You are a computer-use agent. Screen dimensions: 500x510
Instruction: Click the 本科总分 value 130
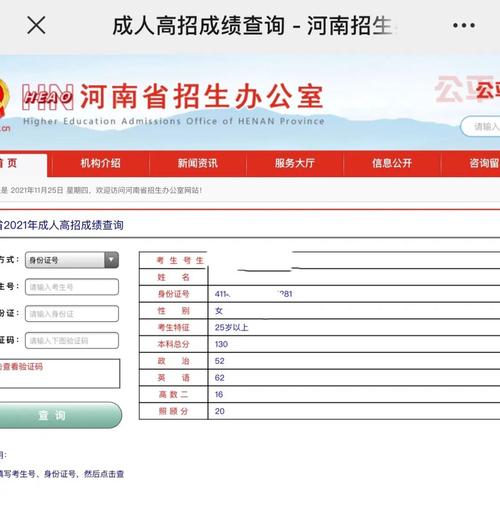[x=221, y=344]
